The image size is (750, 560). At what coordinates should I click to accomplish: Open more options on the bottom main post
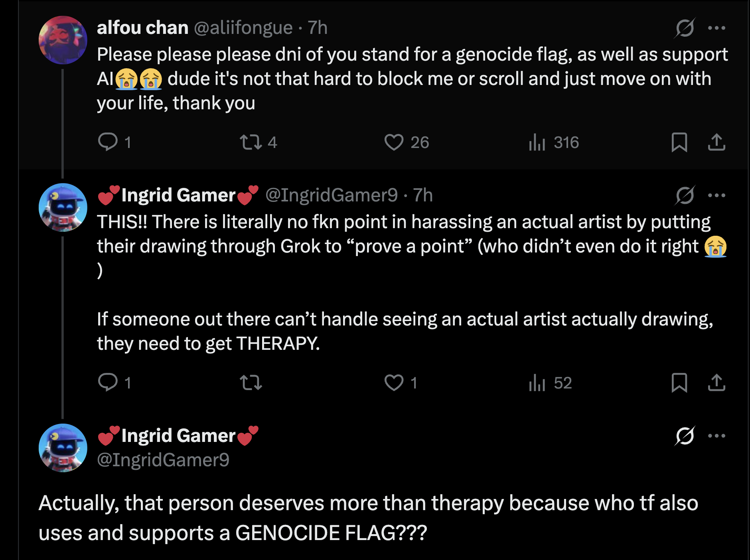point(716,436)
